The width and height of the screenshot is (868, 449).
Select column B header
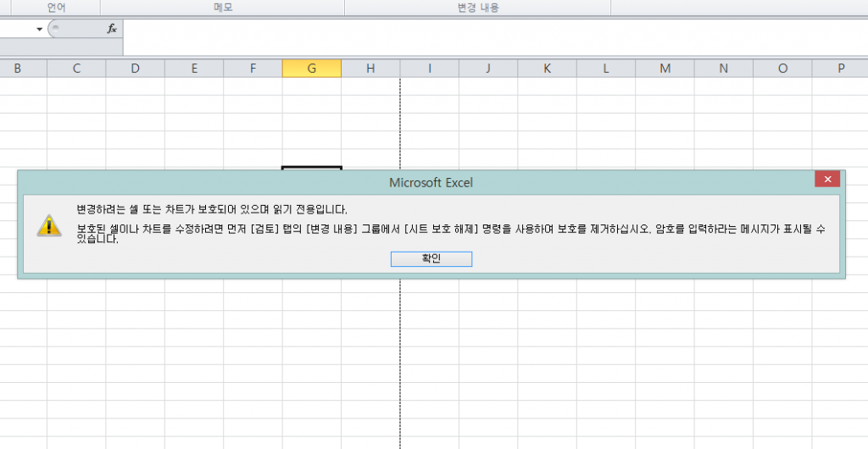[18, 69]
